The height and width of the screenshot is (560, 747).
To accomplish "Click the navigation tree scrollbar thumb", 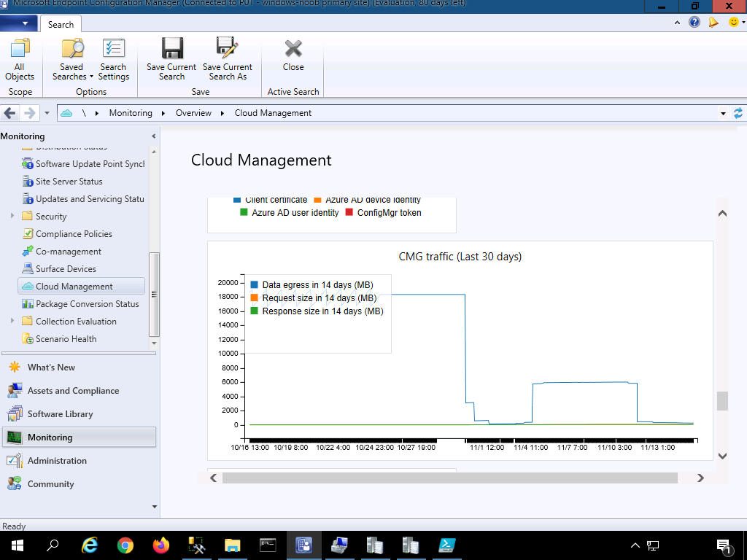I will tap(154, 295).
